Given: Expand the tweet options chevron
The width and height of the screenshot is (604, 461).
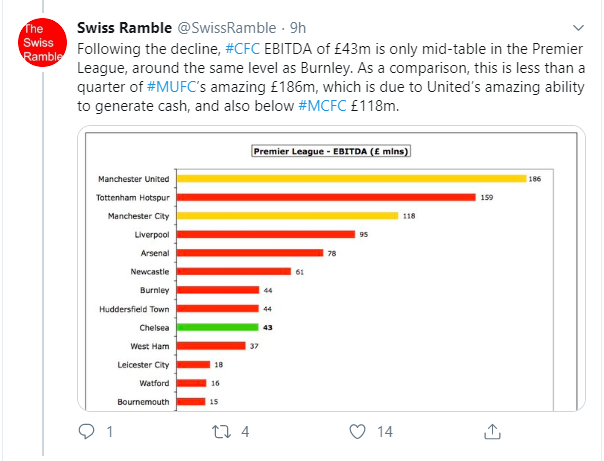Looking at the screenshot, I should point(580,27).
